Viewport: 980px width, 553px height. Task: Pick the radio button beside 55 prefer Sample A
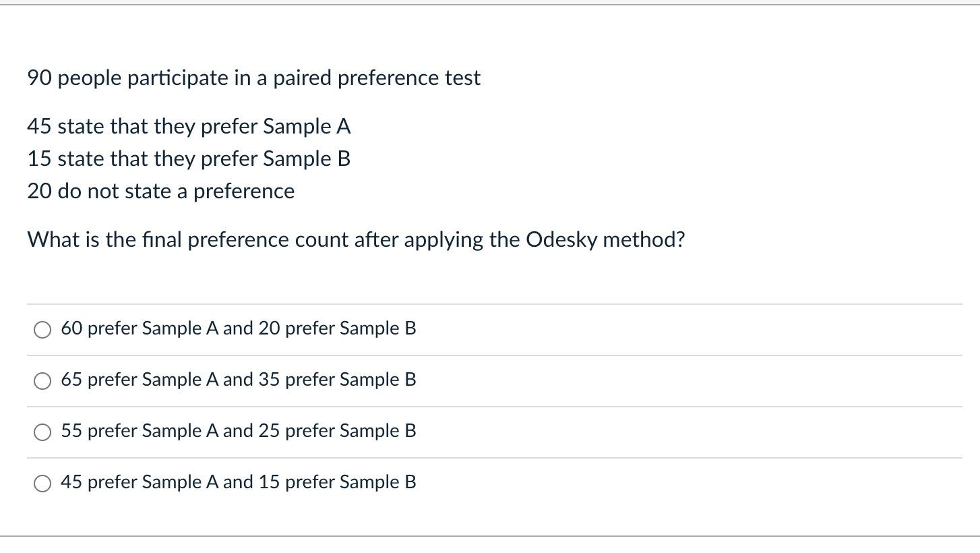tap(43, 432)
